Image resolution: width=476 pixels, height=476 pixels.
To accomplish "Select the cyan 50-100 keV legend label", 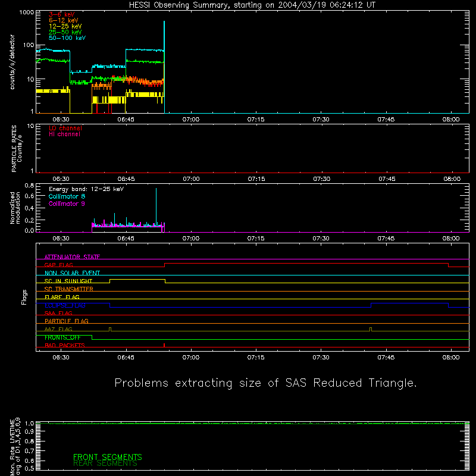I will pos(67,38).
